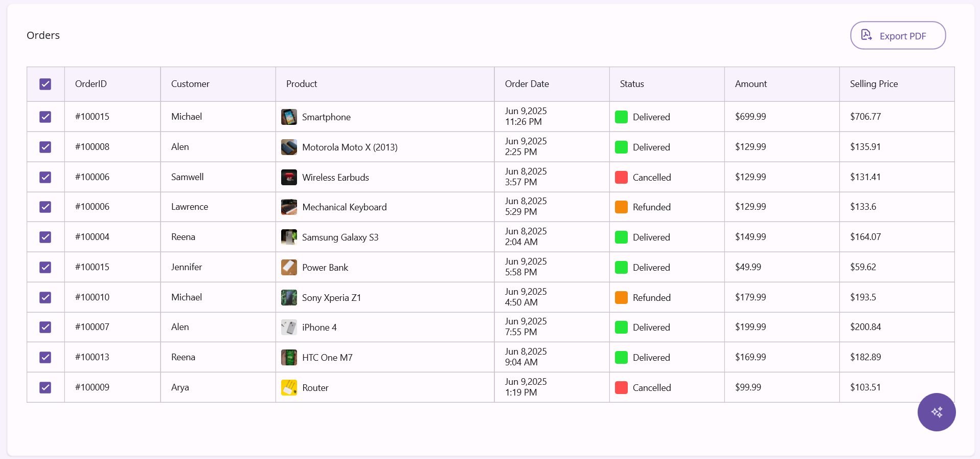This screenshot has width=980, height=459.
Task: Click the Samsung Galaxy S3 product image
Action: tap(289, 237)
